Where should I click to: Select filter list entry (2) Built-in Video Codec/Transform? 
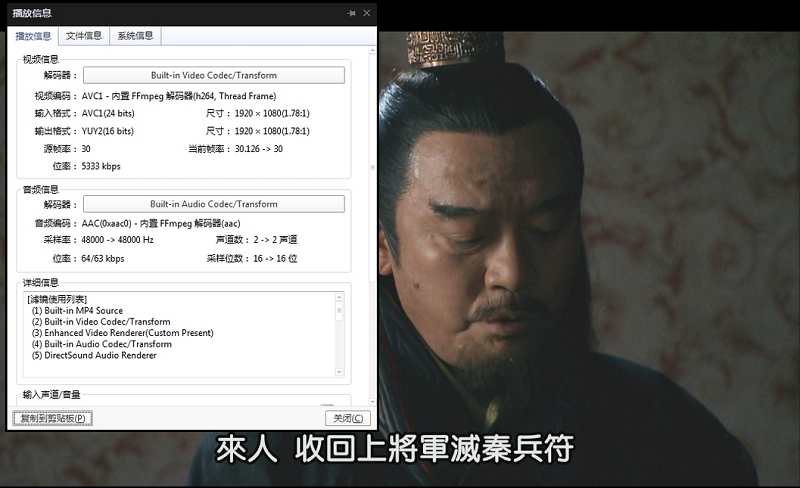[100, 322]
